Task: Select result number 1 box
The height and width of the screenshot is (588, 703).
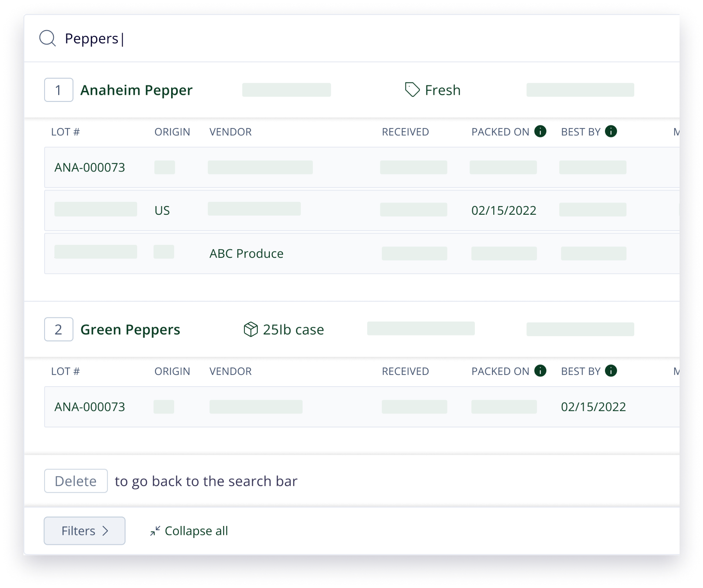Action: 59,90
